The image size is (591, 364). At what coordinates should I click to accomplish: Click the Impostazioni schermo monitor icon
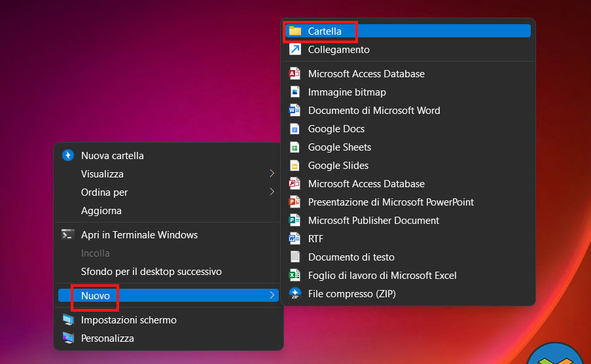(68, 320)
